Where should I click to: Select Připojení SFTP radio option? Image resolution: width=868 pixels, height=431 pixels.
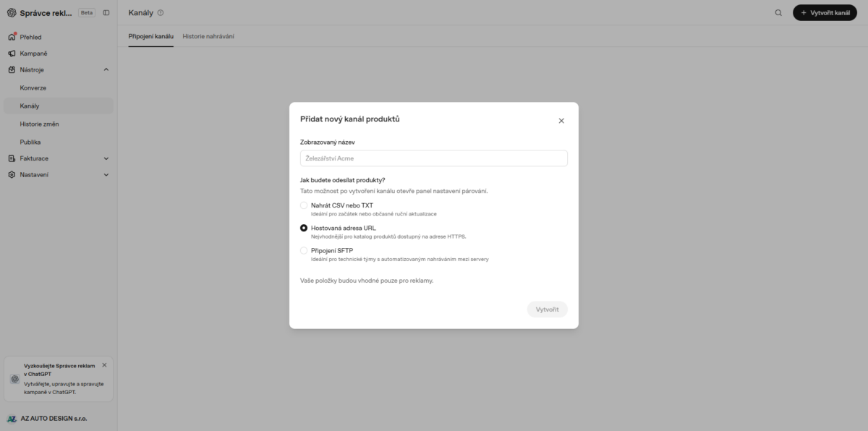(304, 250)
